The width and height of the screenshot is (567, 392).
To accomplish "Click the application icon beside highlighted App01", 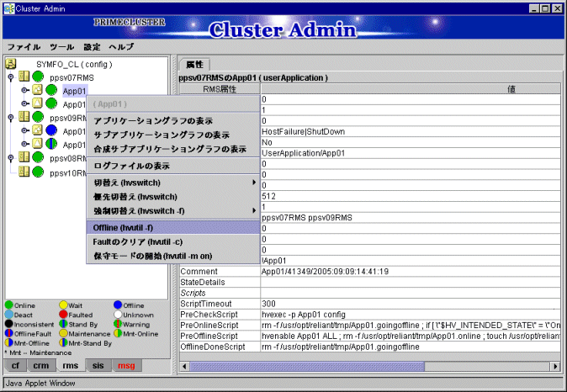I will pyautogui.click(x=37, y=90).
